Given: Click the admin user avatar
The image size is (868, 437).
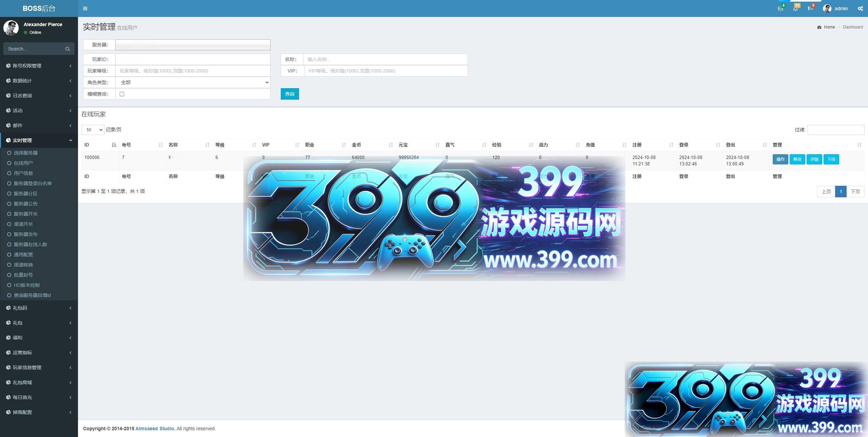Looking at the screenshot, I should [827, 8].
